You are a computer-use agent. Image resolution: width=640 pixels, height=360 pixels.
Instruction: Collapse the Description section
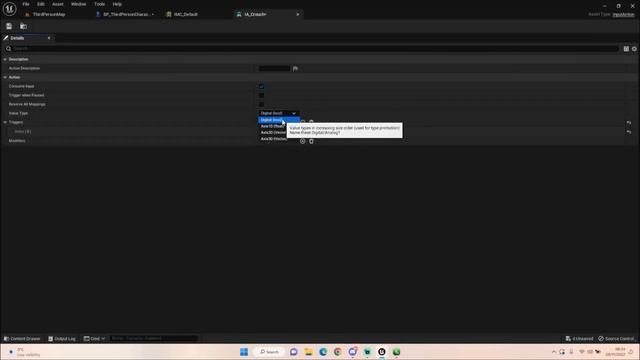pyautogui.click(x=5, y=59)
